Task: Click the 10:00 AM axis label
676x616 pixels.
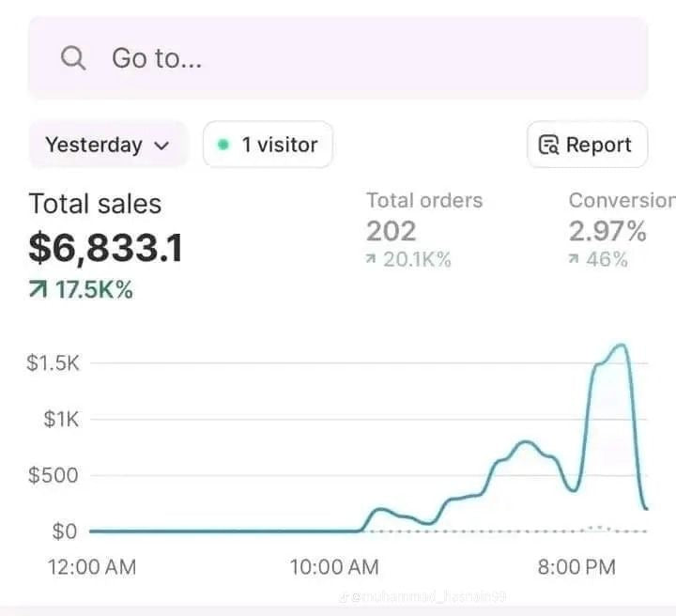Action: point(336,567)
